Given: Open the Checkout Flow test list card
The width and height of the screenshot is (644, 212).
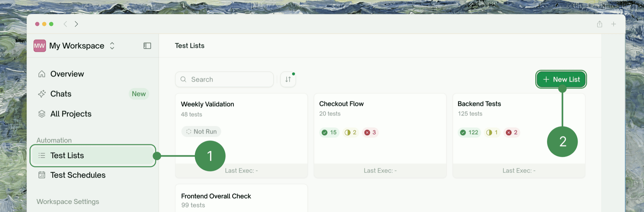Looking at the screenshot, I should point(380,136).
